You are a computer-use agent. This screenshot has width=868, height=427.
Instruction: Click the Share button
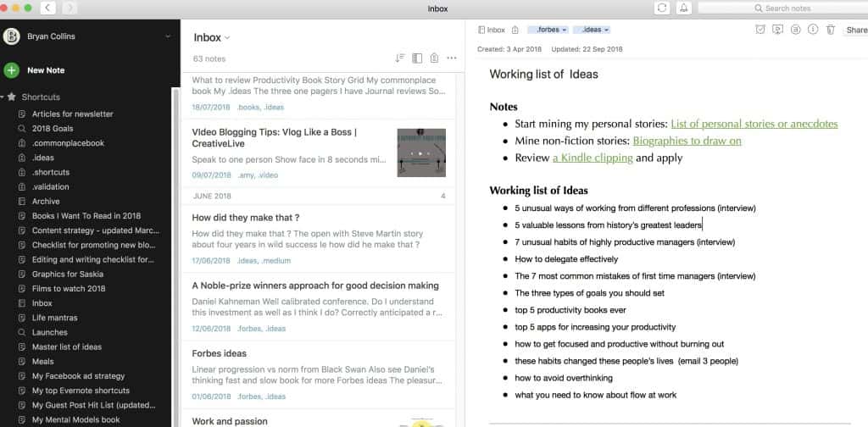pyautogui.click(x=855, y=30)
